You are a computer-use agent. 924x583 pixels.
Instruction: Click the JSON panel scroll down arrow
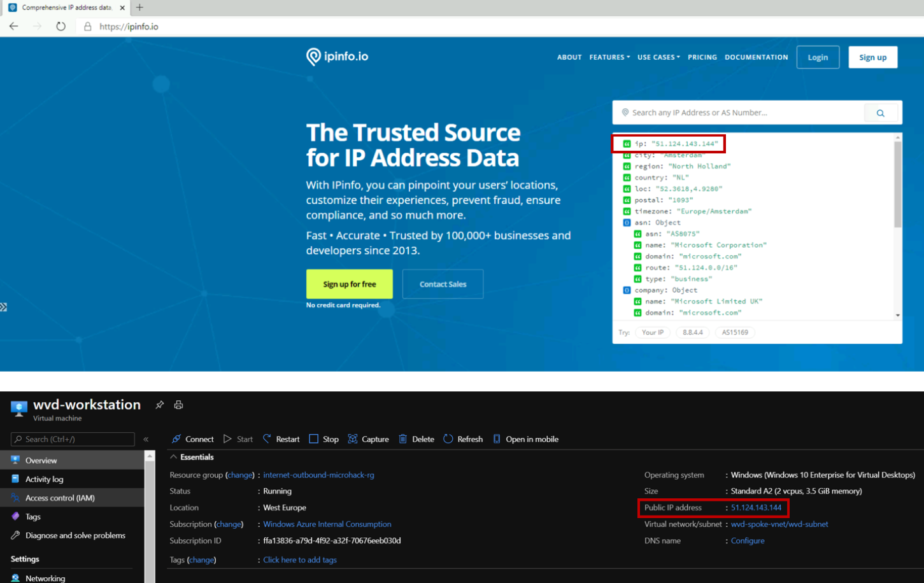pyautogui.click(x=898, y=315)
